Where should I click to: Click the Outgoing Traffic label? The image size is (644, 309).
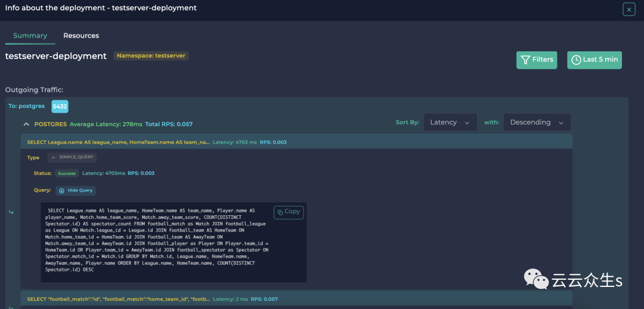tap(34, 89)
